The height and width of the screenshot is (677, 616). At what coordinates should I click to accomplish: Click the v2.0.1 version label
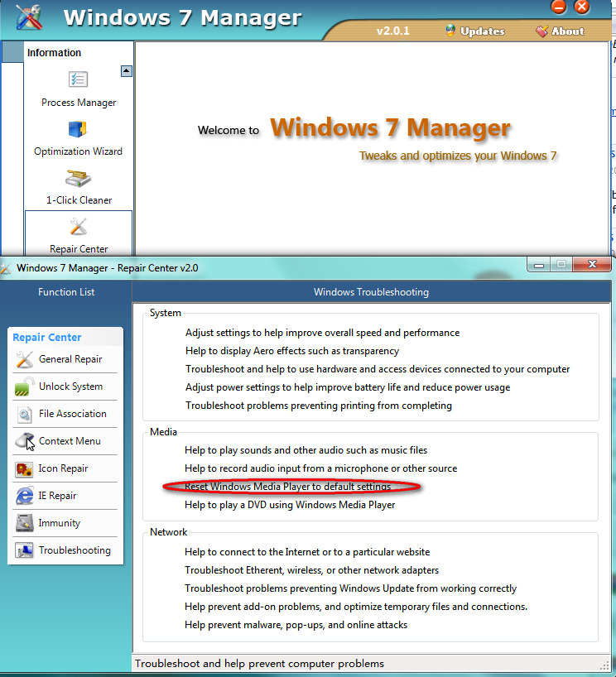(392, 31)
